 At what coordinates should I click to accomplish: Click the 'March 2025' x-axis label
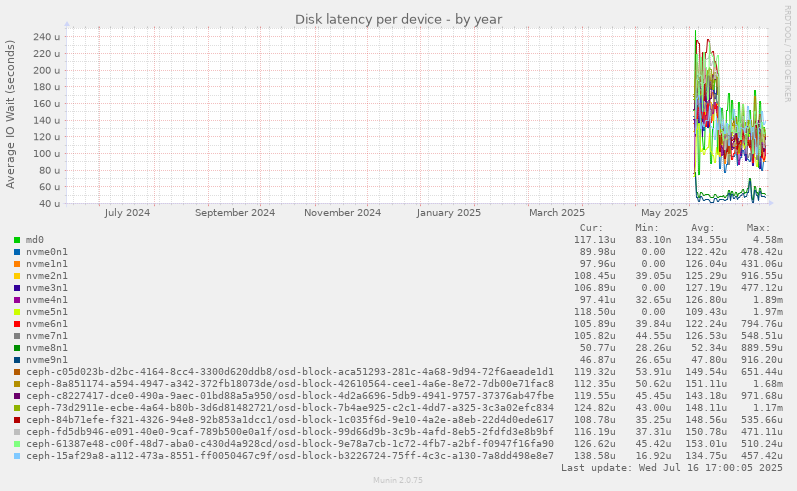557,212
